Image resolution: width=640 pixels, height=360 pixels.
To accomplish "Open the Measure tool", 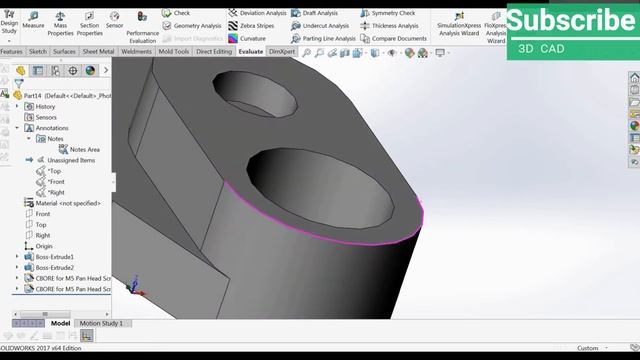I will [x=33, y=20].
